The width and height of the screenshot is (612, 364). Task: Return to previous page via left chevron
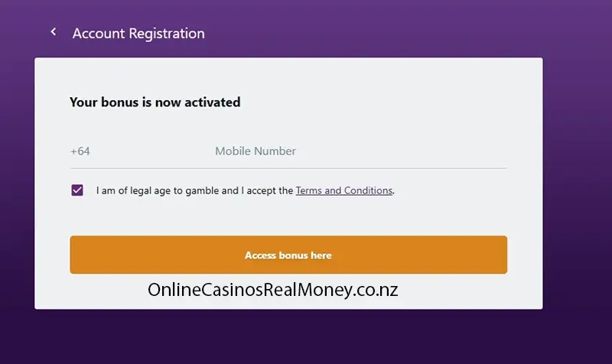point(54,32)
